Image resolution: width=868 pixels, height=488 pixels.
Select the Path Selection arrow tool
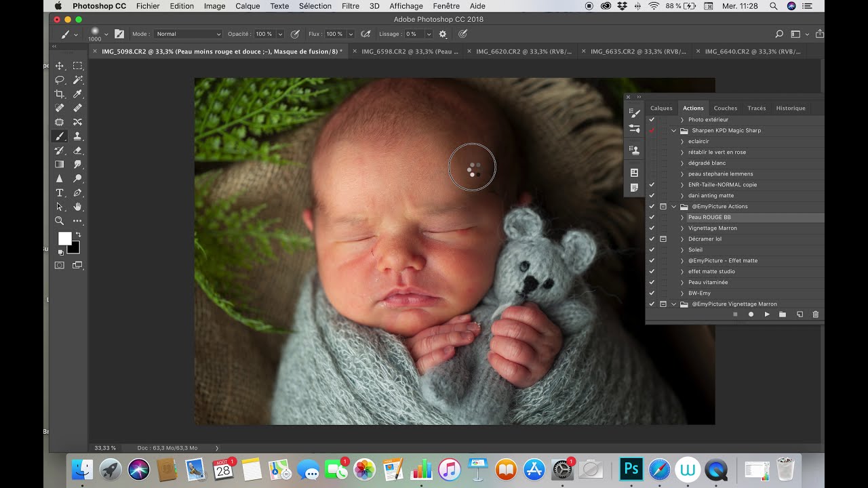(x=60, y=207)
